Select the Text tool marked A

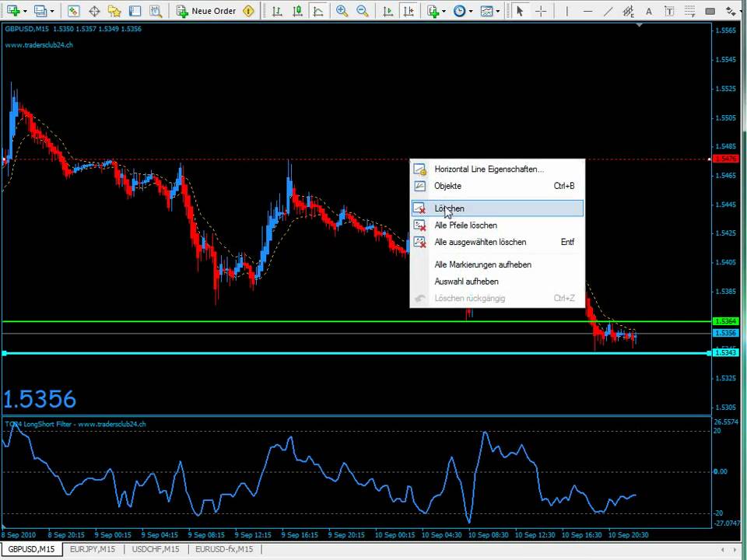click(648, 10)
